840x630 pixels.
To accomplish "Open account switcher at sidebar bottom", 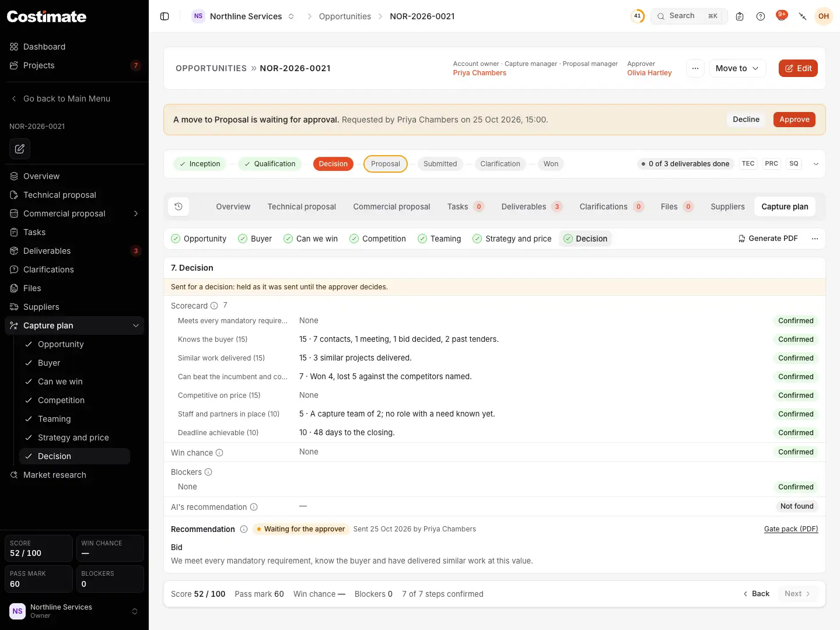I will point(74,611).
